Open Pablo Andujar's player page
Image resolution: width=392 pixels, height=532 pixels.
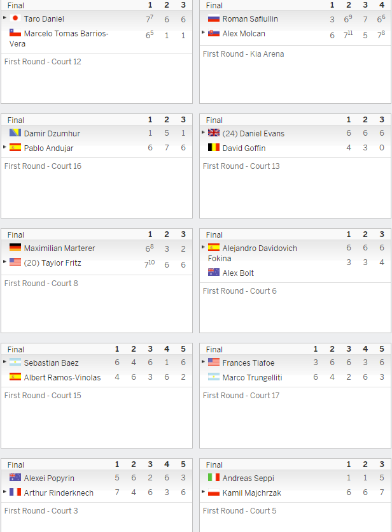coord(49,148)
